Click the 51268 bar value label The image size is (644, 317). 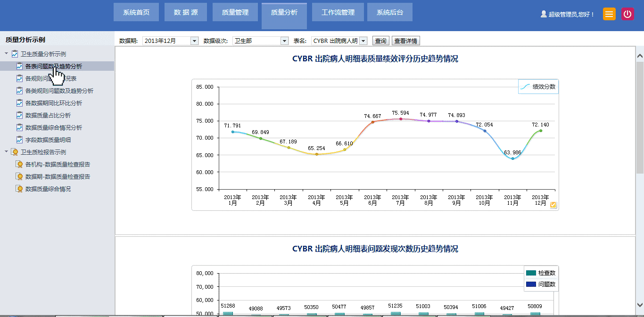228,306
